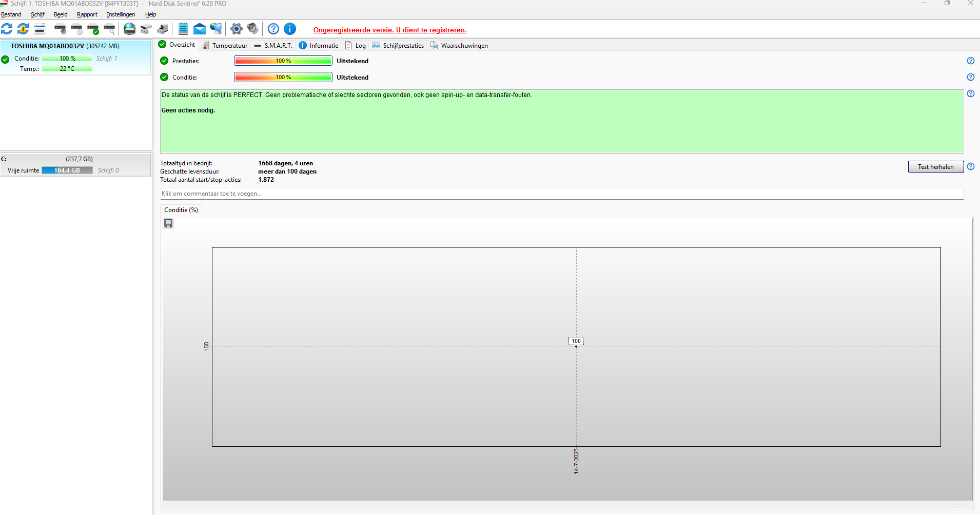This screenshot has width=980, height=515.
Task: Click the 'Schijf: 0' label in partition panel
Action: pyautogui.click(x=108, y=170)
